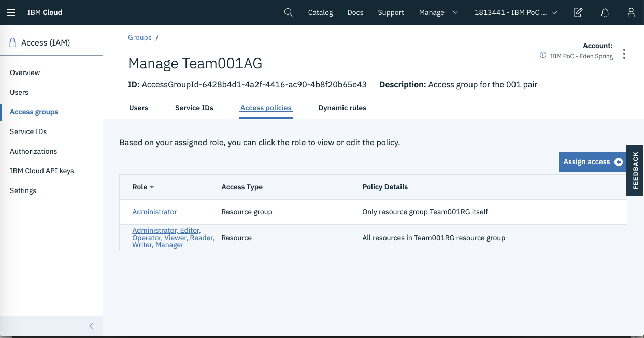
Task: Open Docs in the top bar
Action: tap(355, 12)
